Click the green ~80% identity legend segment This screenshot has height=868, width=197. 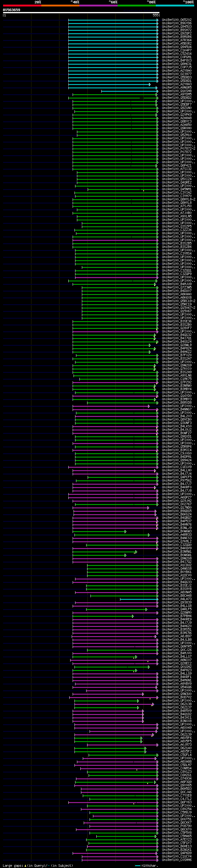click(x=137, y=6)
